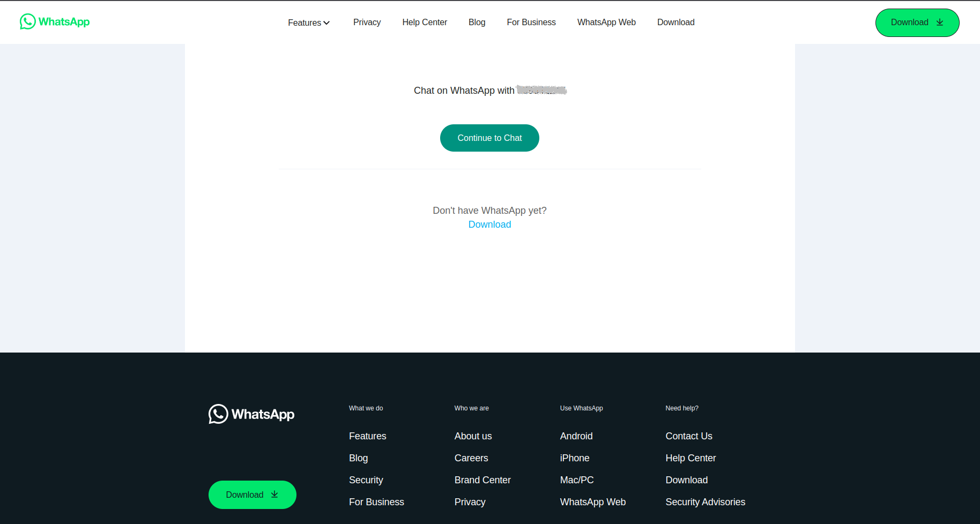980x524 pixels.
Task: Open WhatsApp Web from the header
Action: tap(606, 23)
